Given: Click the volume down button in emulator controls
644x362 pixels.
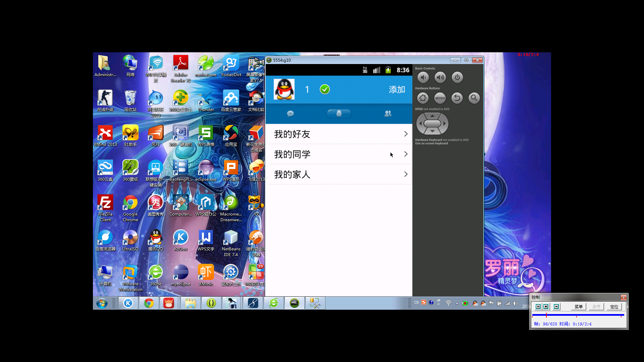Looking at the screenshot, I should point(423,77).
